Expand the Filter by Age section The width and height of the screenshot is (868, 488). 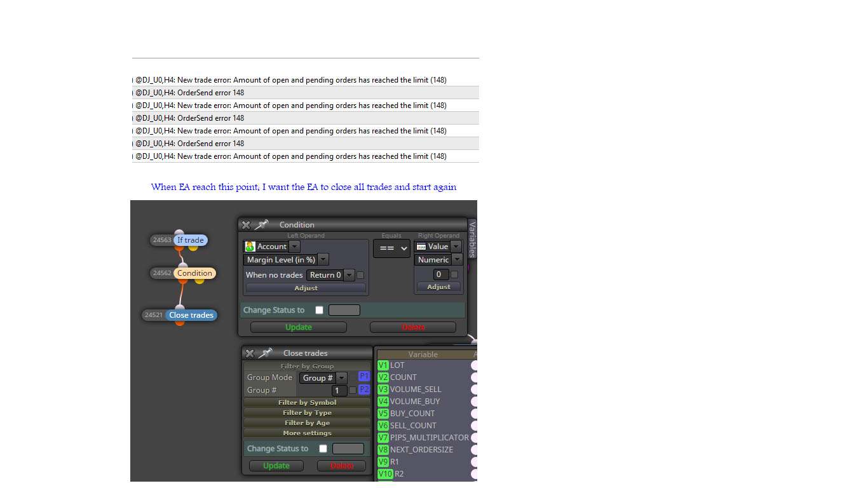307,423
